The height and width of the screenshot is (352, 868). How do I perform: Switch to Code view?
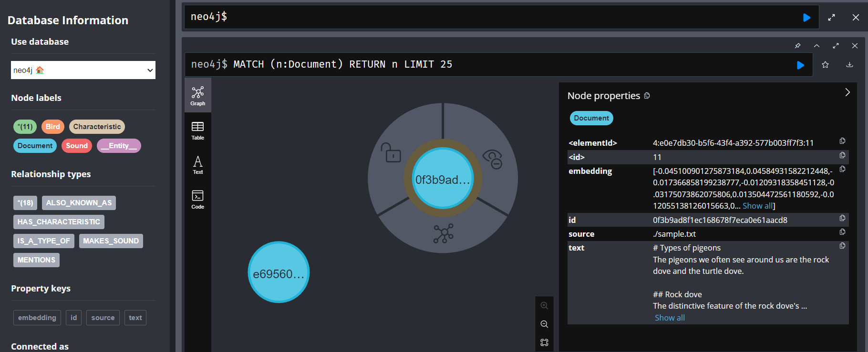click(198, 200)
